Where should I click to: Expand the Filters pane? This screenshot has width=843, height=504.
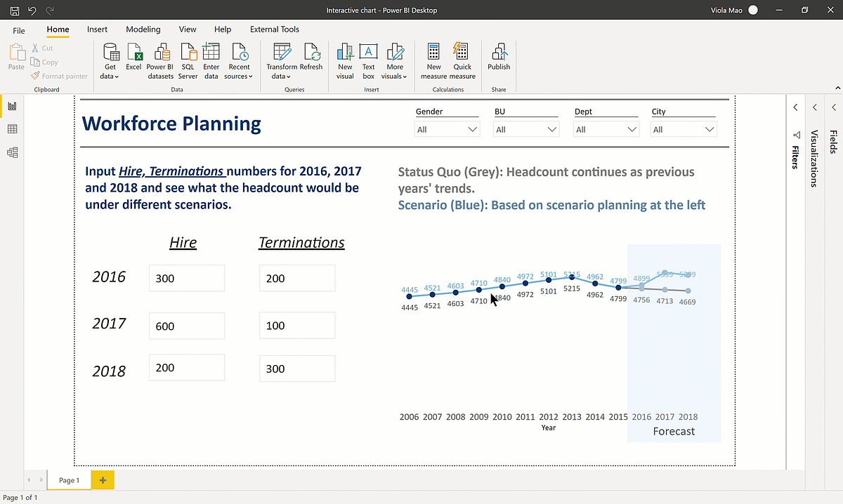tap(795, 107)
